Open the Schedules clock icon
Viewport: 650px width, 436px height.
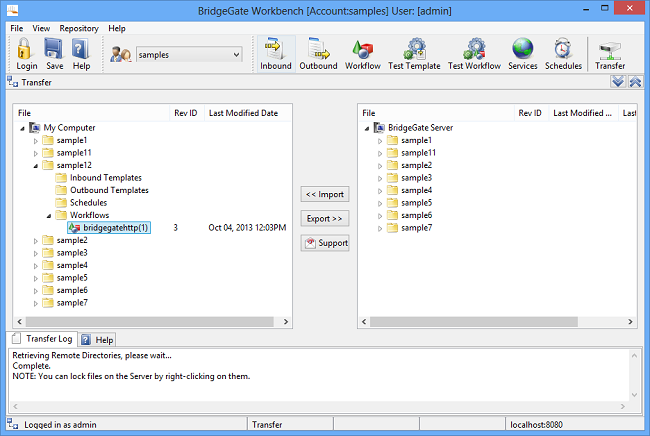(x=563, y=54)
